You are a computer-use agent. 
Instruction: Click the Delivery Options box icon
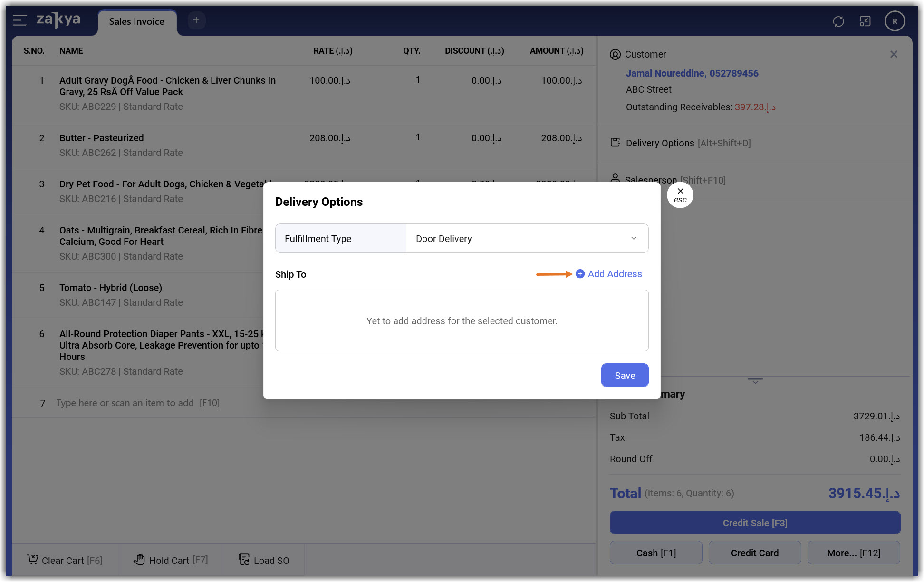[615, 143]
